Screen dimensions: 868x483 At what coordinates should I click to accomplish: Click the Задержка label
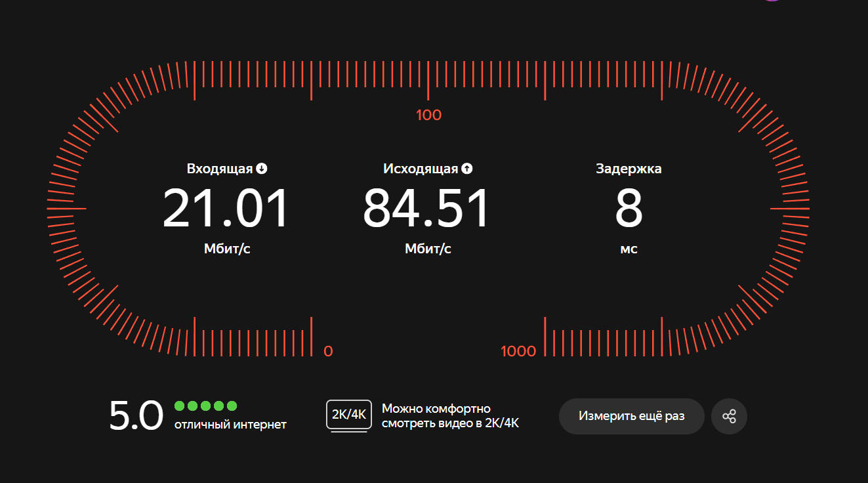[x=629, y=169]
